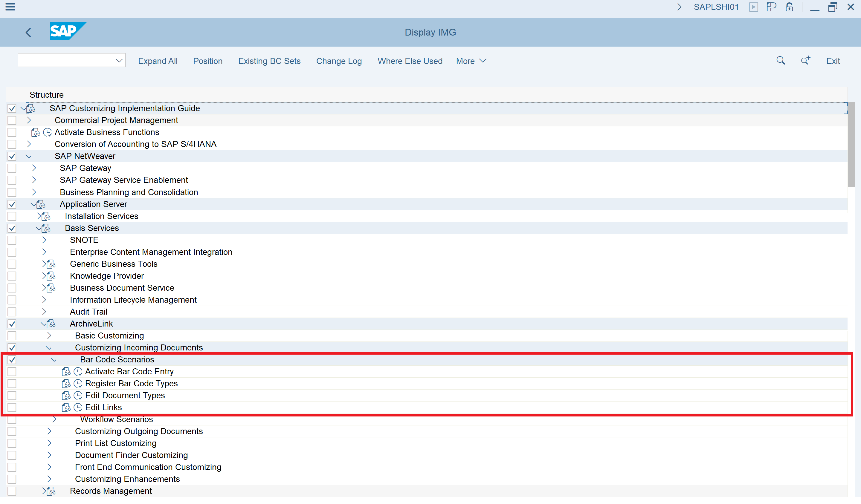Click the Edit Document Types activity icon
This screenshot has width=861, height=504.
coord(77,395)
